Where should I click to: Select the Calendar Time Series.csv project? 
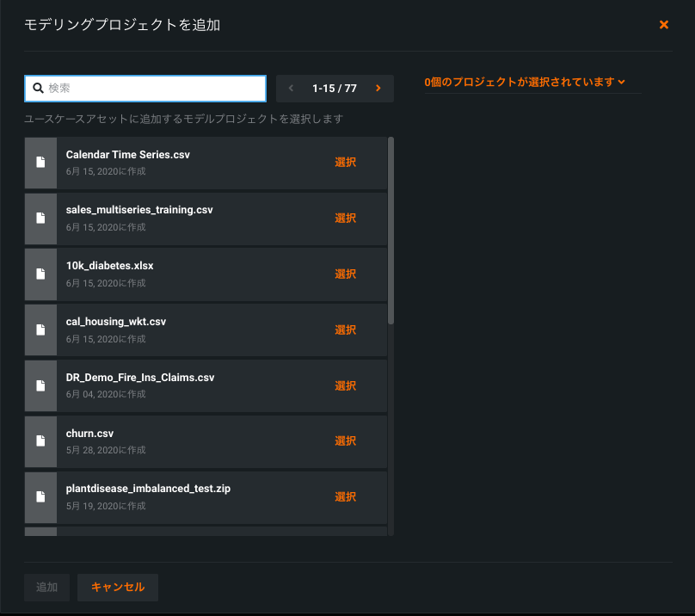[x=345, y=163]
